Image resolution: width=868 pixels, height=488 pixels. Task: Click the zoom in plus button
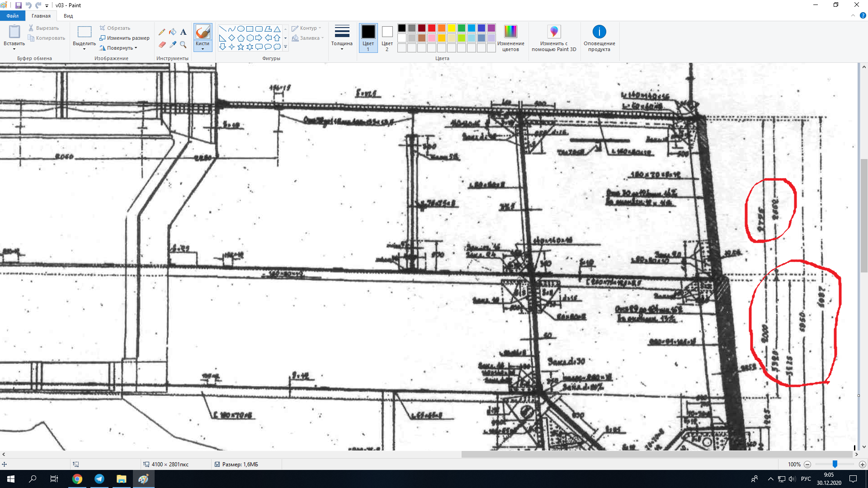click(x=862, y=464)
